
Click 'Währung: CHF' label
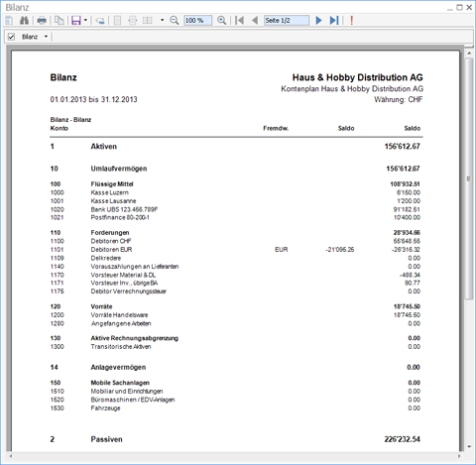coord(399,99)
